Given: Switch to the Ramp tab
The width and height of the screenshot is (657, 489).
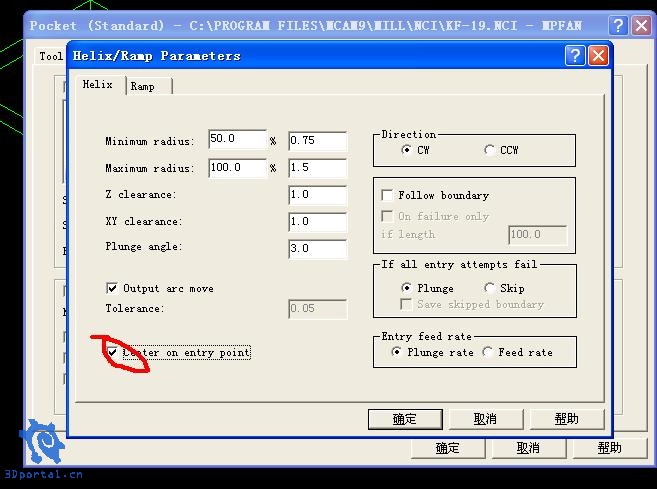Looking at the screenshot, I should click(143, 86).
